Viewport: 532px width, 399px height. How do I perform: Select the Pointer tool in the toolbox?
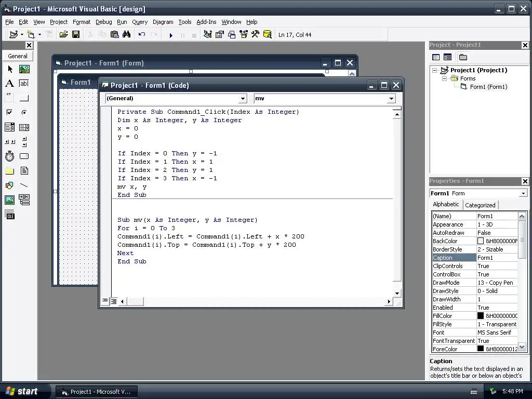pyautogui.click(x=10, y=69)
